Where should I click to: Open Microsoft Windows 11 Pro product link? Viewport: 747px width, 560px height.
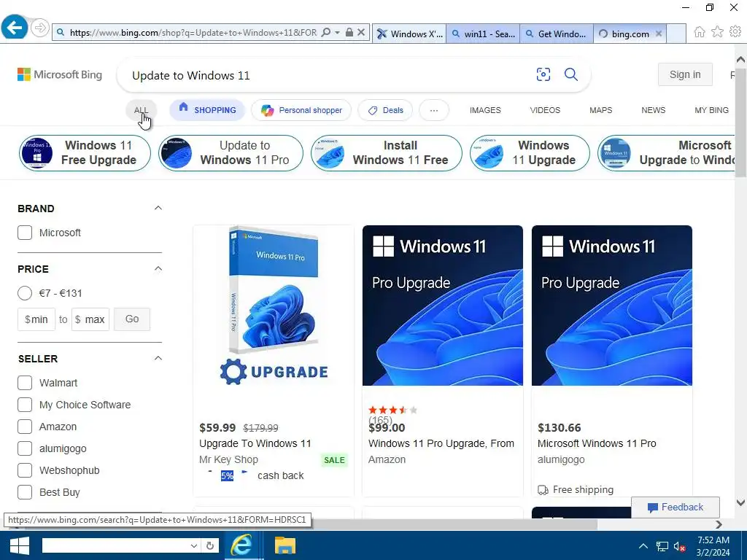click(x=597, y=443)
